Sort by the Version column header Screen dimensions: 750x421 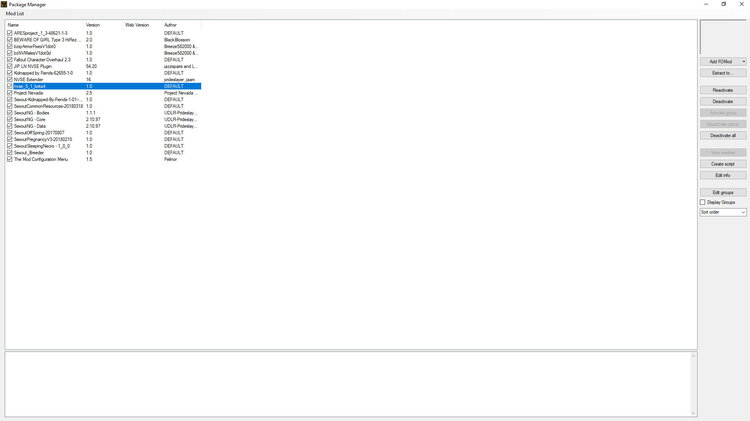[x=103, y=25]
